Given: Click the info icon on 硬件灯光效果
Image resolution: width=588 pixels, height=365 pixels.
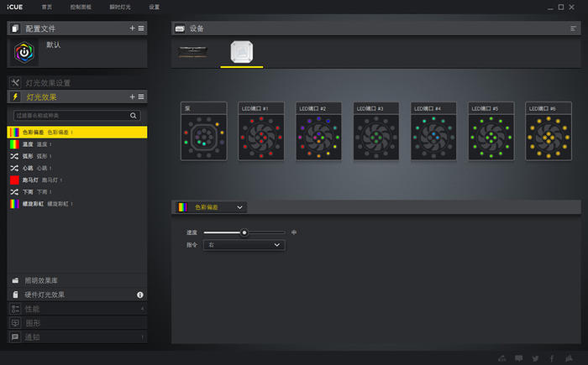Looking at the screenshot, I should tap(140, 295).
